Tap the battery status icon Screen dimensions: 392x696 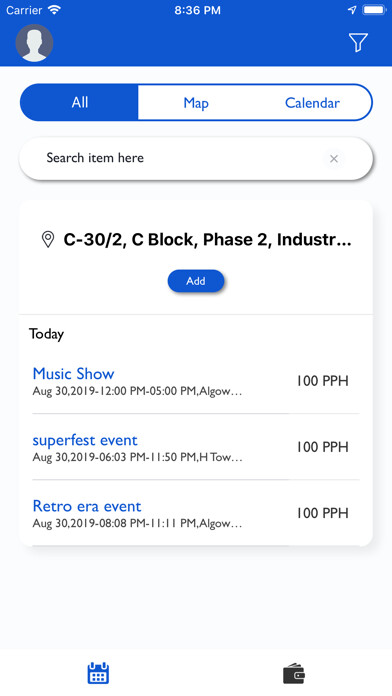pyautogui.click(x=374, y=10)
